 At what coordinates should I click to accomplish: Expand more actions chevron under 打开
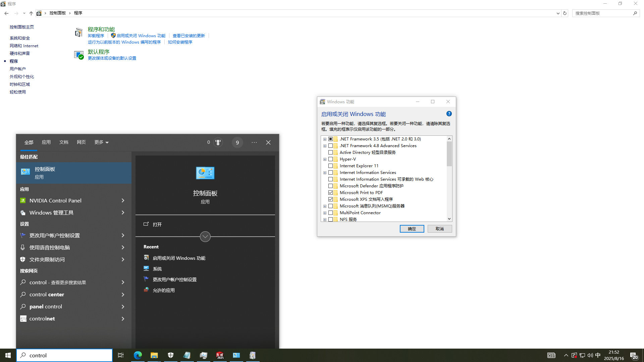coord(205,237)
